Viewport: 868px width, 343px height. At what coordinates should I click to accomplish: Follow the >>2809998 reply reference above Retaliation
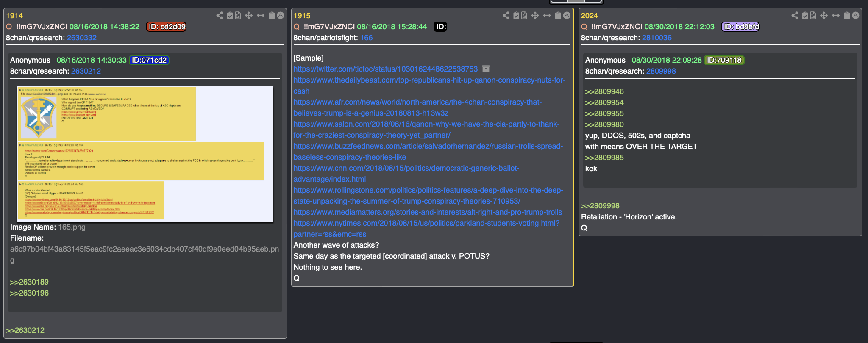(x=600, y=206)
